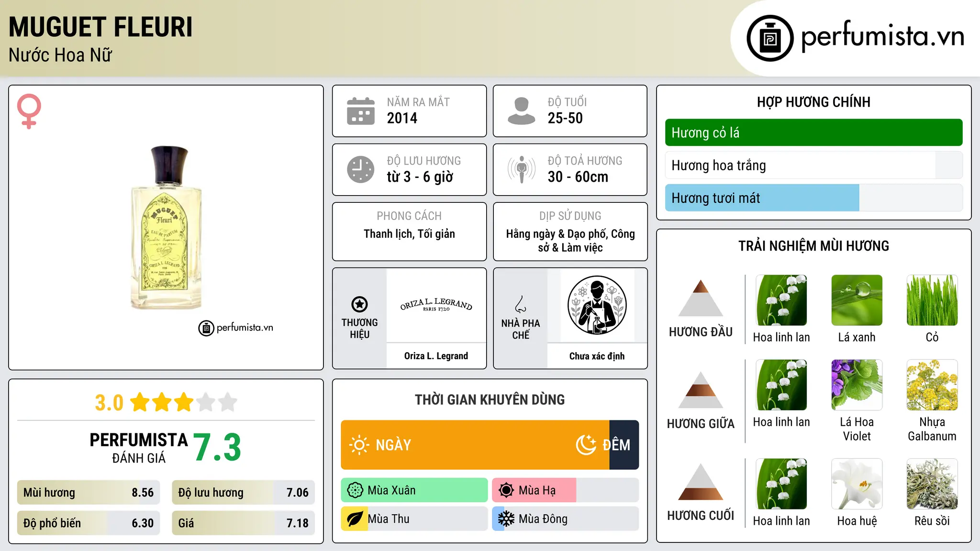Click the sillage value 30 - 60cm
Viewport: 980px width, 551px height.
(578, 177)
